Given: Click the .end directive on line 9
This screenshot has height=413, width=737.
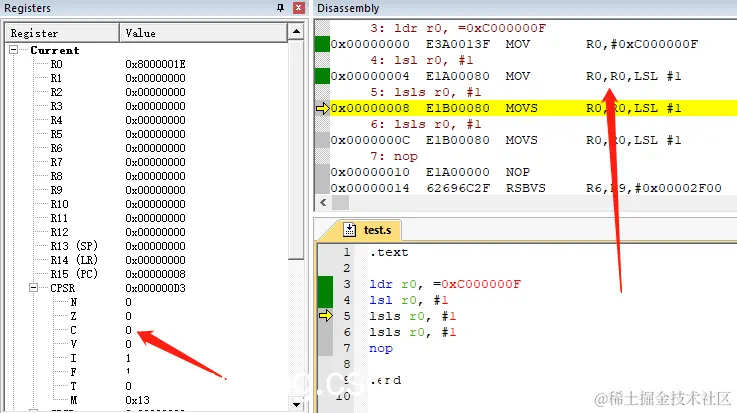Looking at the screenshot, I should (385, 380).
